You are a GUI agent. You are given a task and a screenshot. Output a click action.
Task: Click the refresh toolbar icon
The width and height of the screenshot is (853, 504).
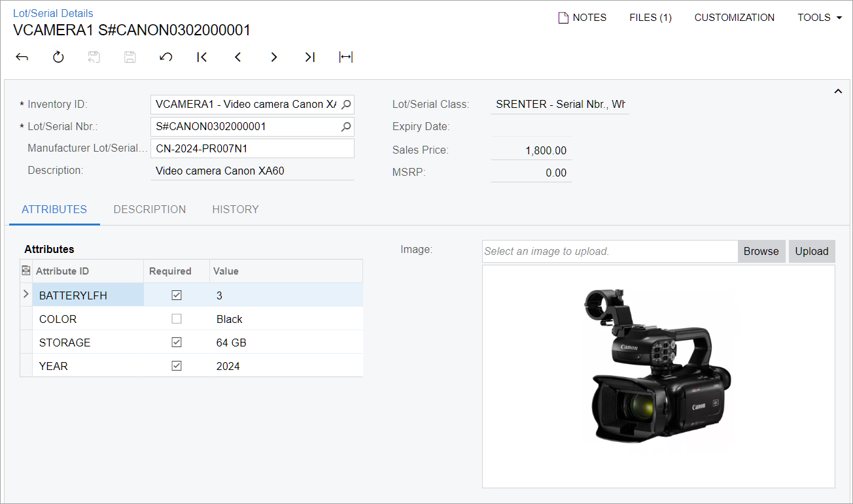pos(58,57)
